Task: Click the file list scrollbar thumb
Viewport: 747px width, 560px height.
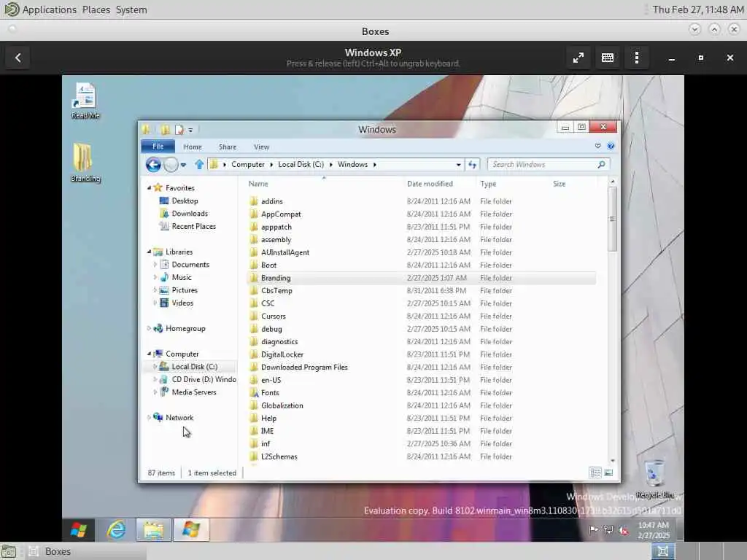Action: (612, 219)
